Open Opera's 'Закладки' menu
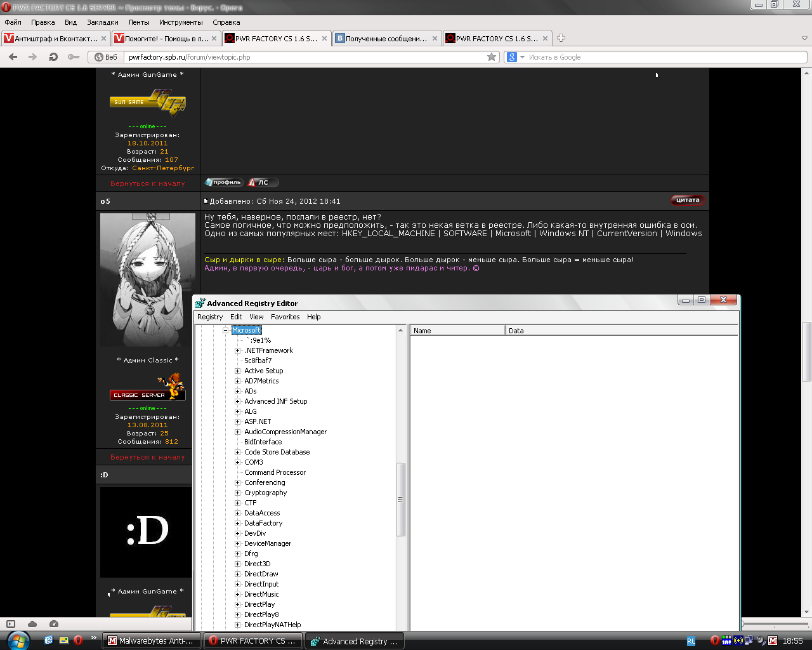 [x=102, y=22]
